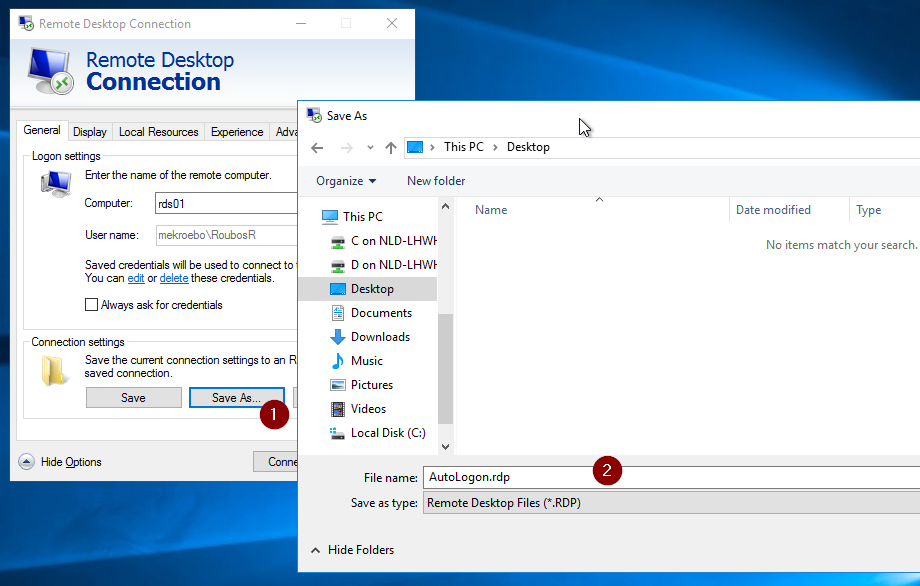This screenshot has height=586, width=920.
Task: Enable Always ask for credentials
Action: [91, 304]
